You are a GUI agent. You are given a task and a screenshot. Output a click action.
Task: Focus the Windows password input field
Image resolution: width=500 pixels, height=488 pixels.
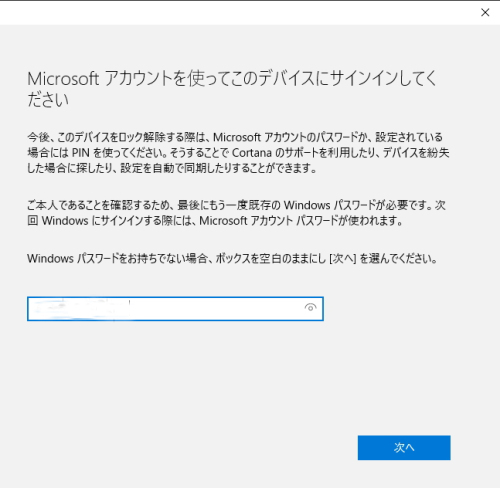pyautogui.click(x=175, y=309)
